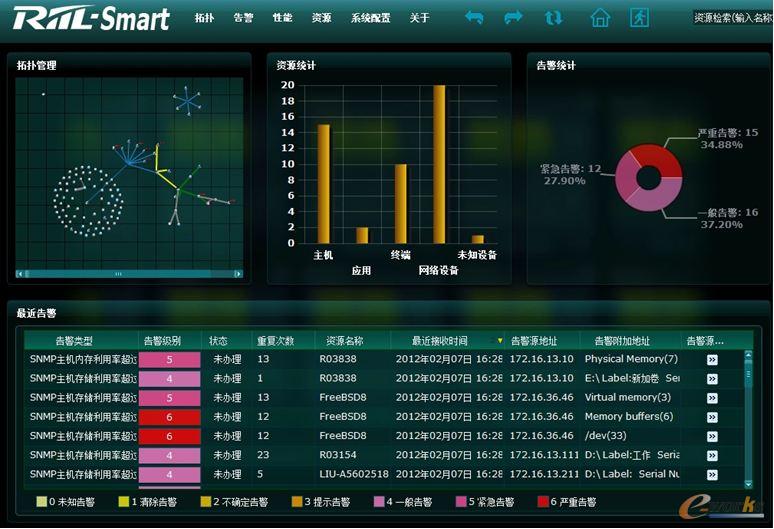The width and height of the screenshot is (774, 529).
Task: Click the back arrow icon in header
Action: [x=474, y=18]
